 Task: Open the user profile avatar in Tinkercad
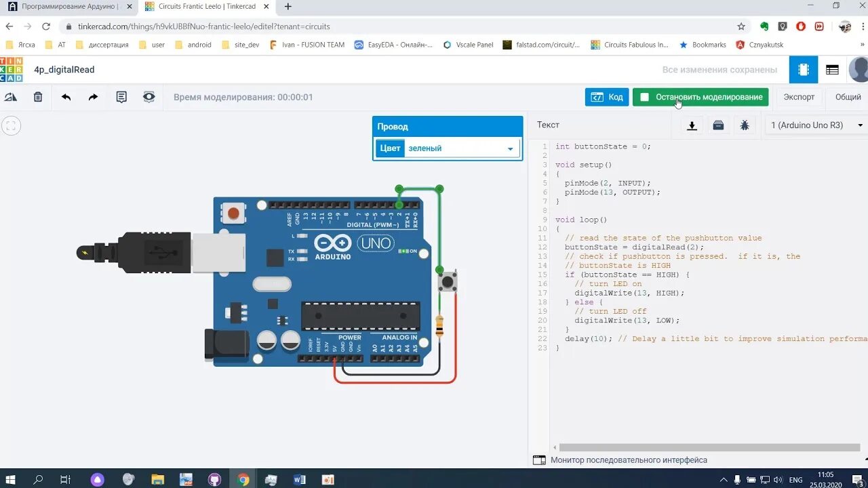859,70
